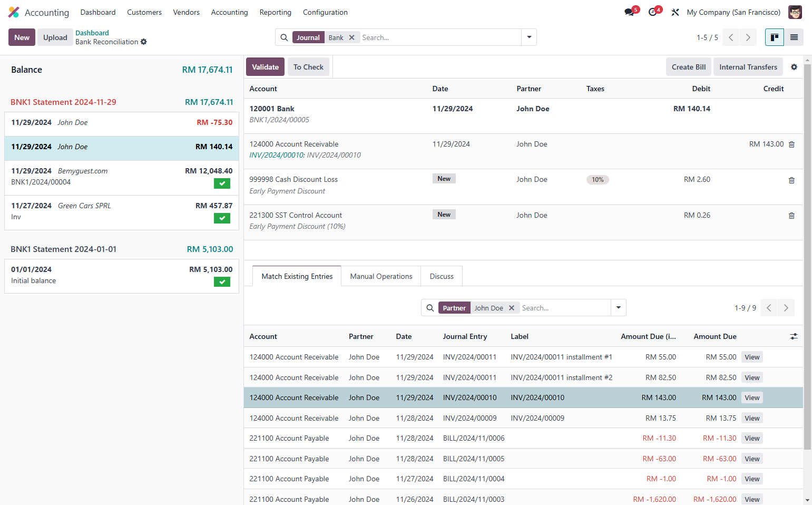Open the reconciliation settings gear
The height and width of the screenshot is (505, 812).
tap(794, 67)
